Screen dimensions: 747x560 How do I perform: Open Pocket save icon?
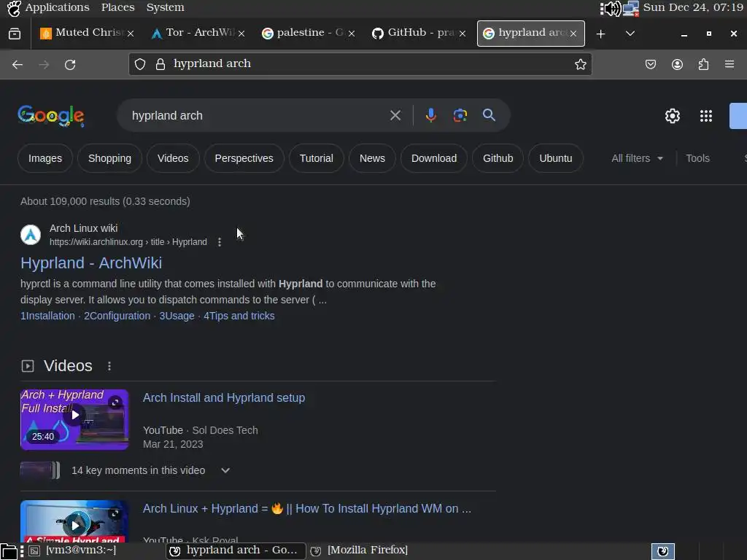point(650,64)
